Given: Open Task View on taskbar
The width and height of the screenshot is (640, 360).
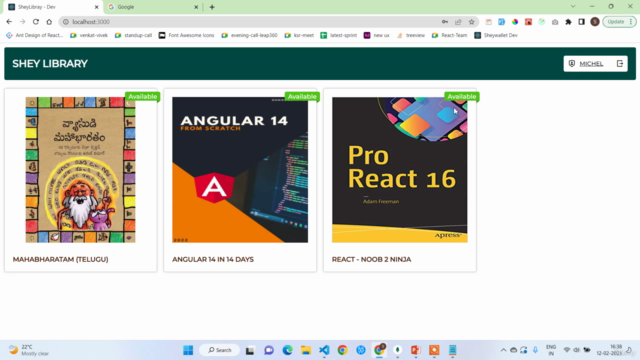Looking at the screenshot, I should 250,350.
